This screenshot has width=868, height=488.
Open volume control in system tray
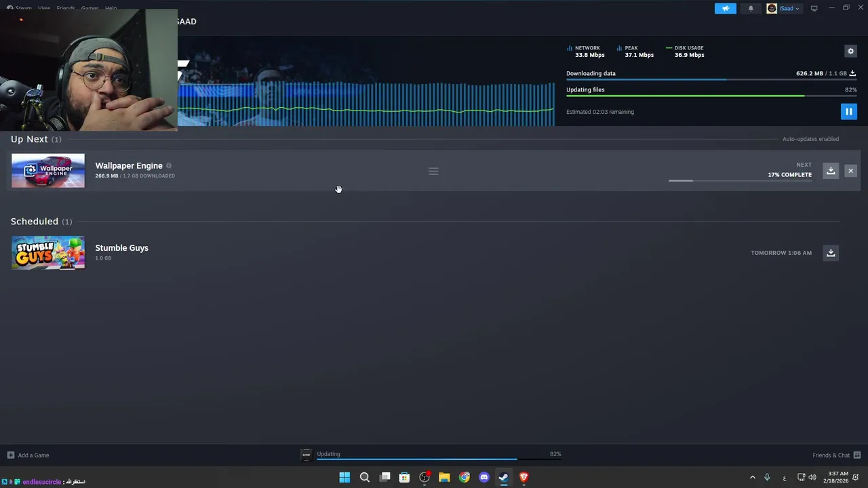point(812,477)
